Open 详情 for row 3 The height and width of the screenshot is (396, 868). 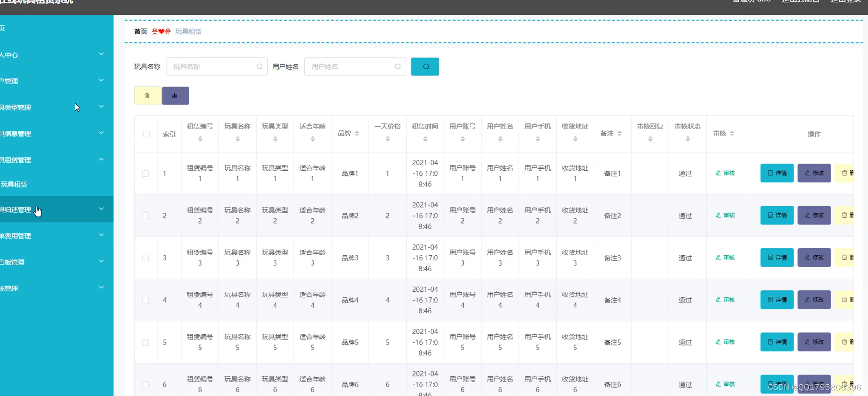click(777, 258)
